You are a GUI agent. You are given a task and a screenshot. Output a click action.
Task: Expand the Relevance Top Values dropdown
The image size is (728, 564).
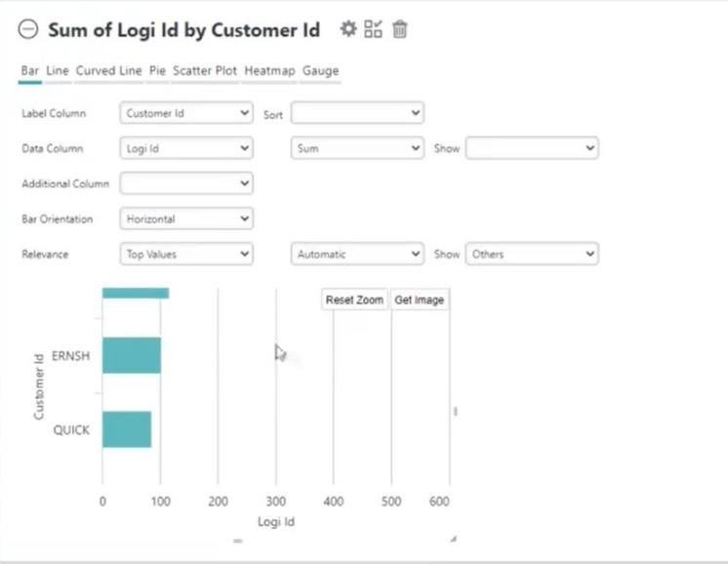coord(186,254)
